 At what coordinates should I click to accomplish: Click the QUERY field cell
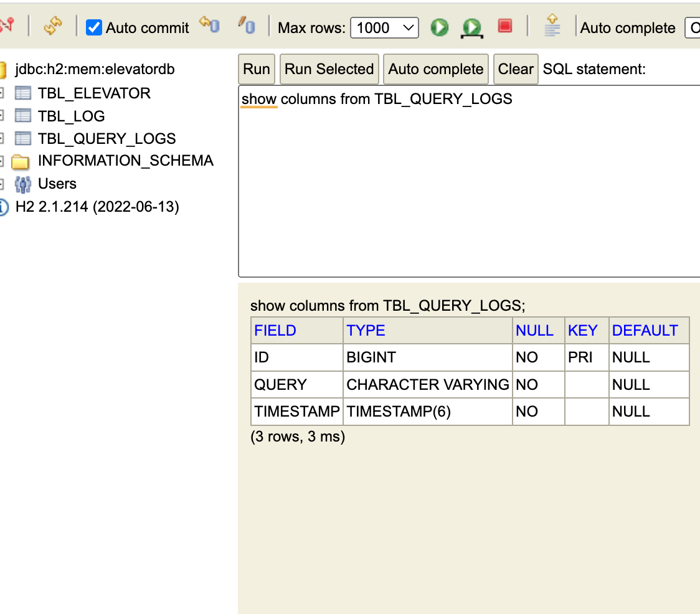click(x=297, y=384)
